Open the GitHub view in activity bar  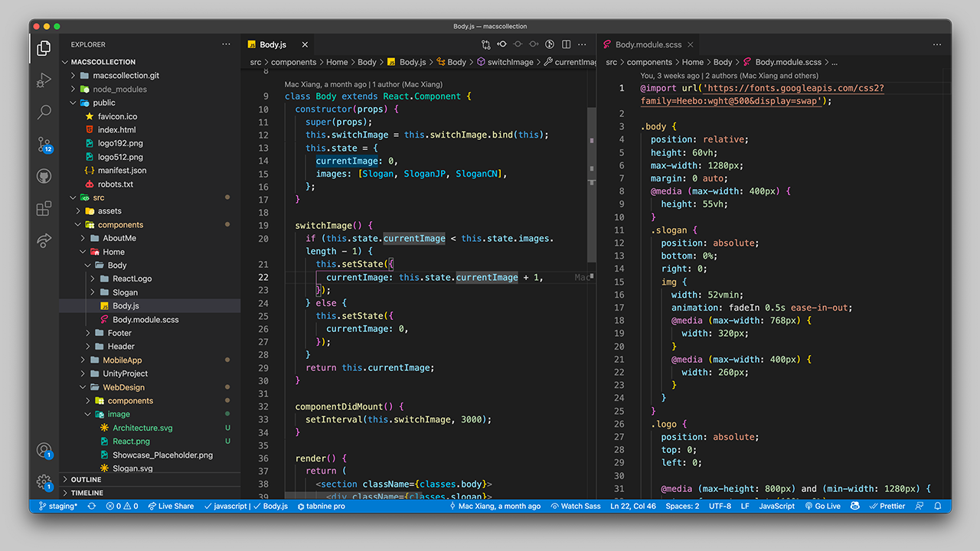pos(44,176)
